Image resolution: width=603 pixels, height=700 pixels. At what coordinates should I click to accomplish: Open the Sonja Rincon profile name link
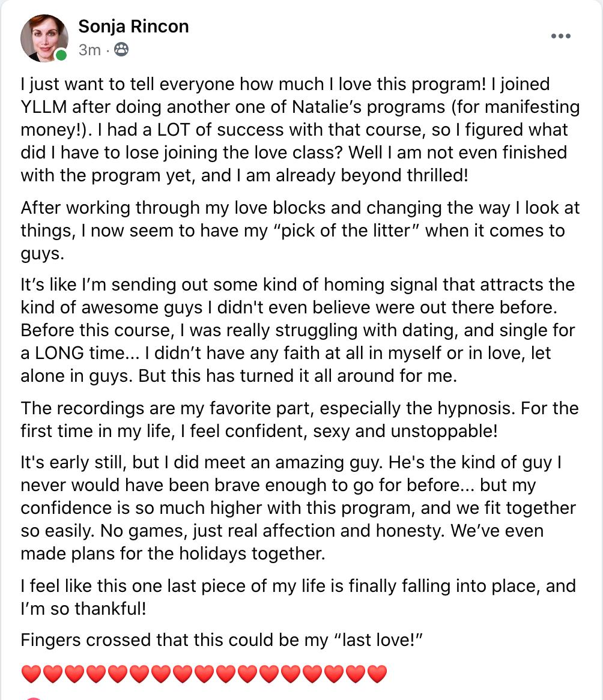click(x=133, y=26)
